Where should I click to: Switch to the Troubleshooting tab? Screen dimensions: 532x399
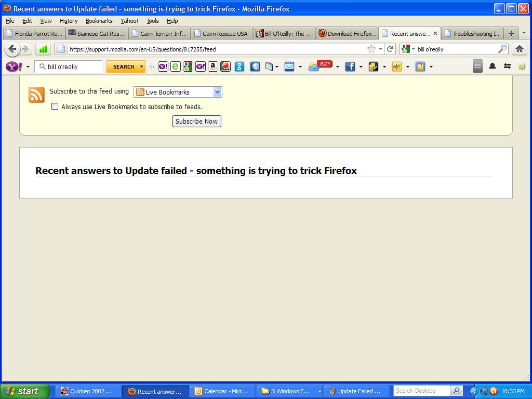point(473,34)
